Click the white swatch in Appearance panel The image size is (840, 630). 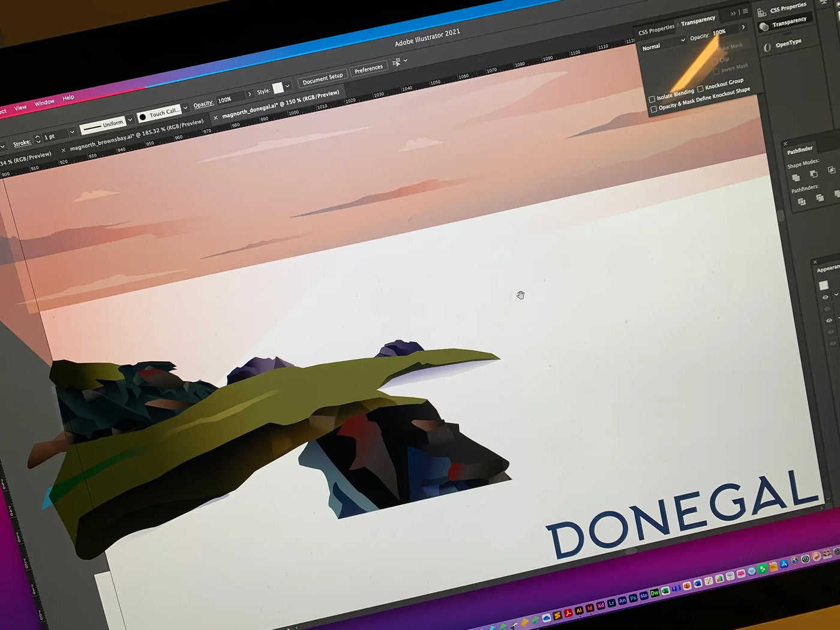[x=823, y=286]
